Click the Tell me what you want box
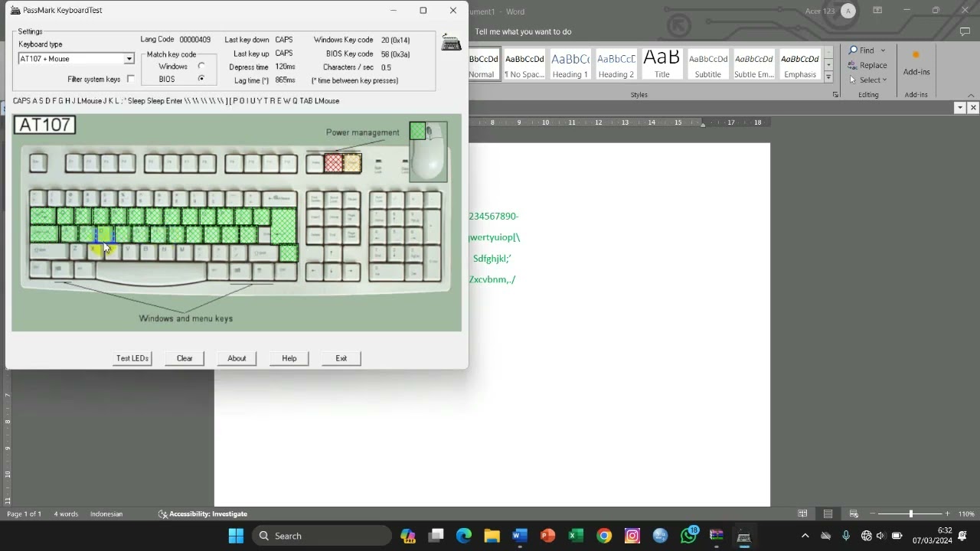 523,31
